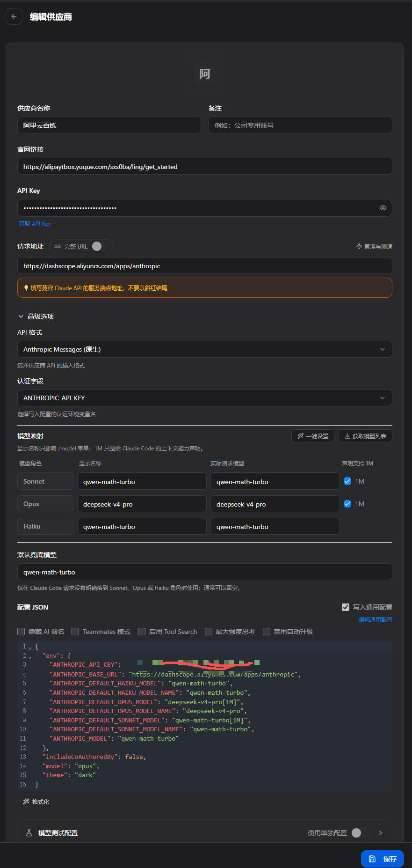Viewport: 412px width, 868px height.
Task: Click the 阿 provider avatar icon
Action: tap(205, 74)
